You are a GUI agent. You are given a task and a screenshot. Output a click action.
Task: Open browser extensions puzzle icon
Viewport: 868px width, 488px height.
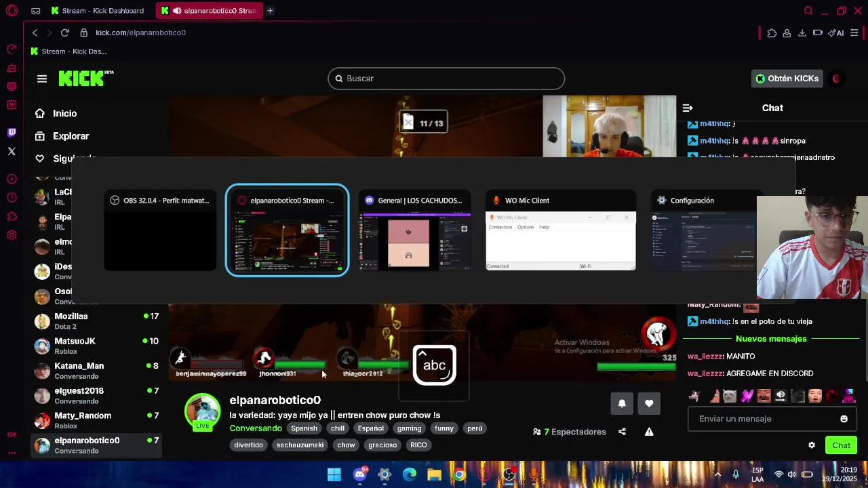coord(772,33)
